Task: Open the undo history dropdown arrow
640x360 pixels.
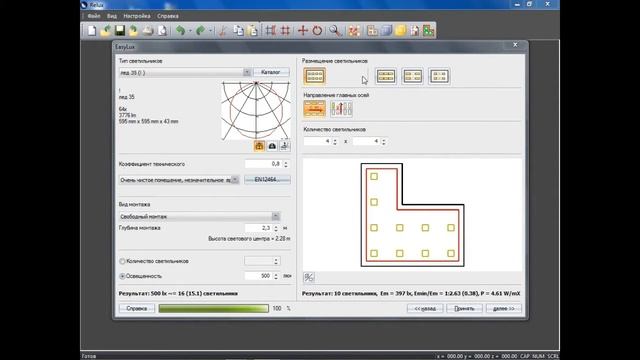Action: [190, 31]
